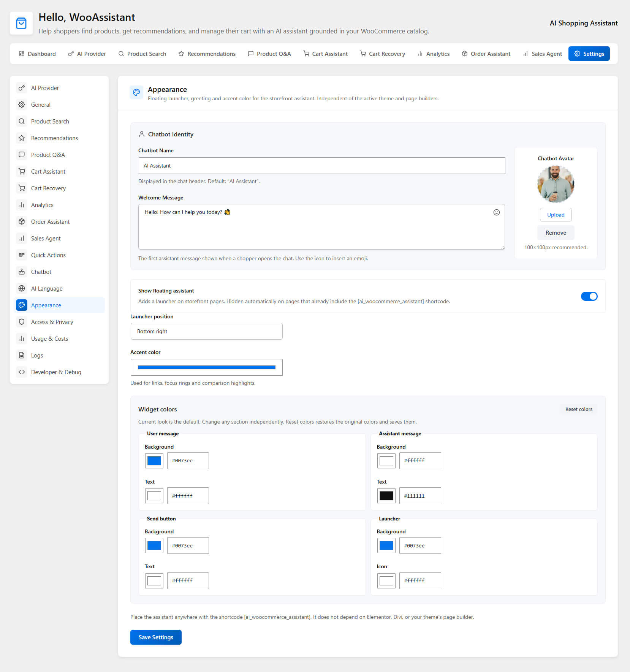Image resolution: width=630 pixels, height=672 pixels.
Task: Click the Reset colors button
Action: 579,409
